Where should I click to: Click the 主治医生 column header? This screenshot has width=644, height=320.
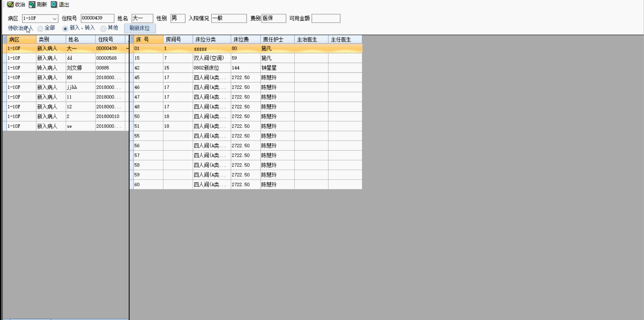pyautogui.click(x=312, y=40)
